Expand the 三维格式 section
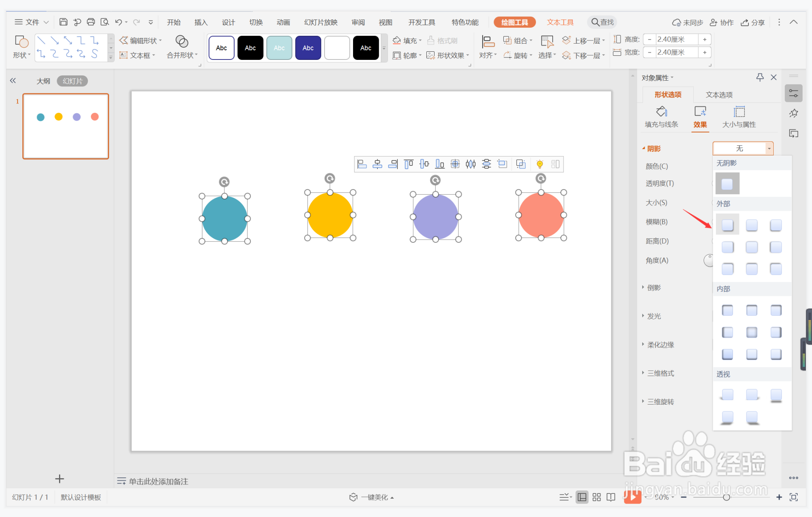The height and width of the screenshot is (517, 812). 661,373
